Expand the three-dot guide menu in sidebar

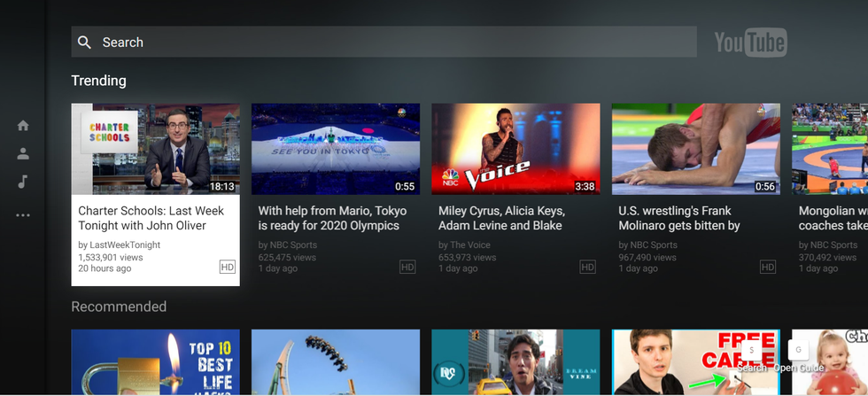[x=23, y=215]
